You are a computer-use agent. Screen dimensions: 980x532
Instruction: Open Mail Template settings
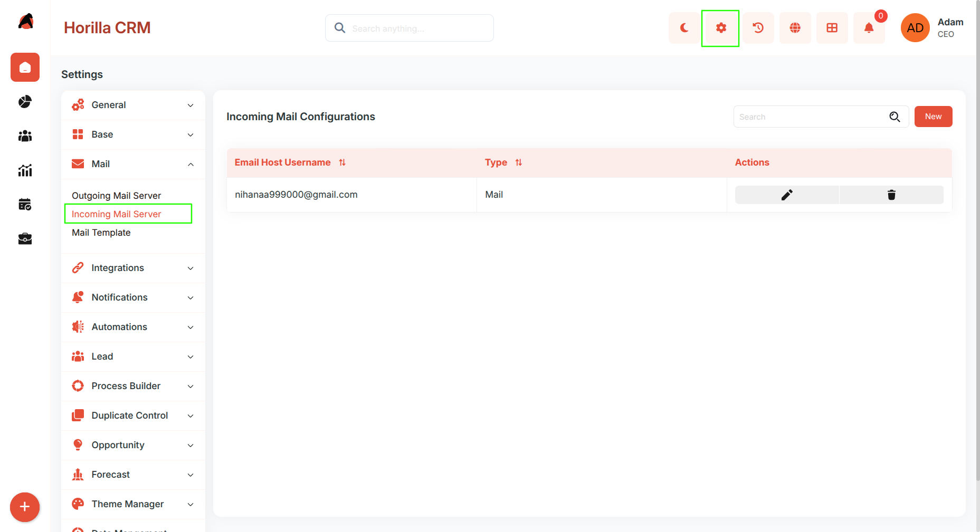101,233
